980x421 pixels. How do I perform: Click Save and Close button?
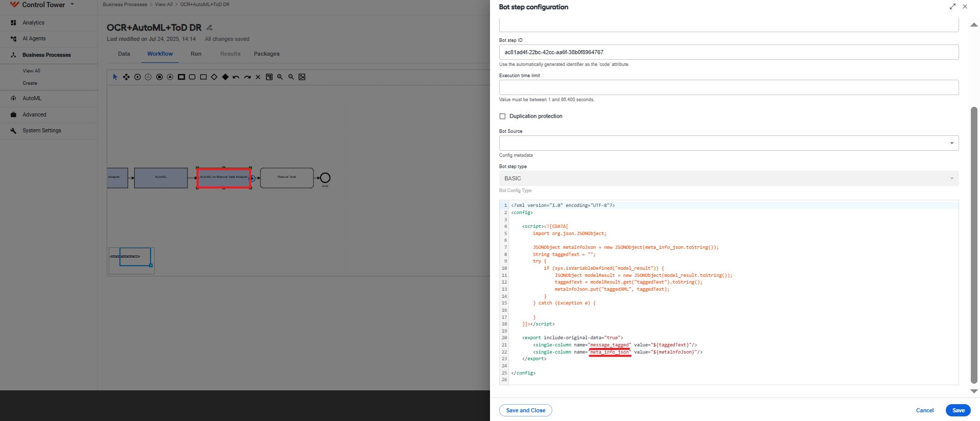(x=526, y=410)
